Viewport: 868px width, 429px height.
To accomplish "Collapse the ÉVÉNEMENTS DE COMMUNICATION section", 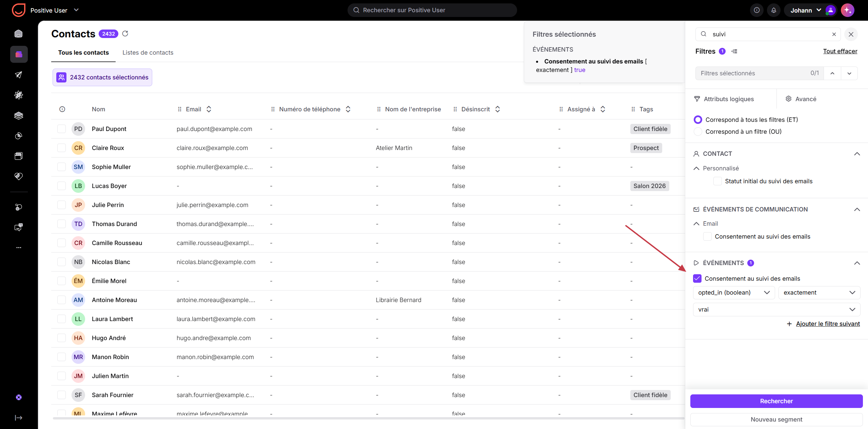I will click(x=857, y=209).
